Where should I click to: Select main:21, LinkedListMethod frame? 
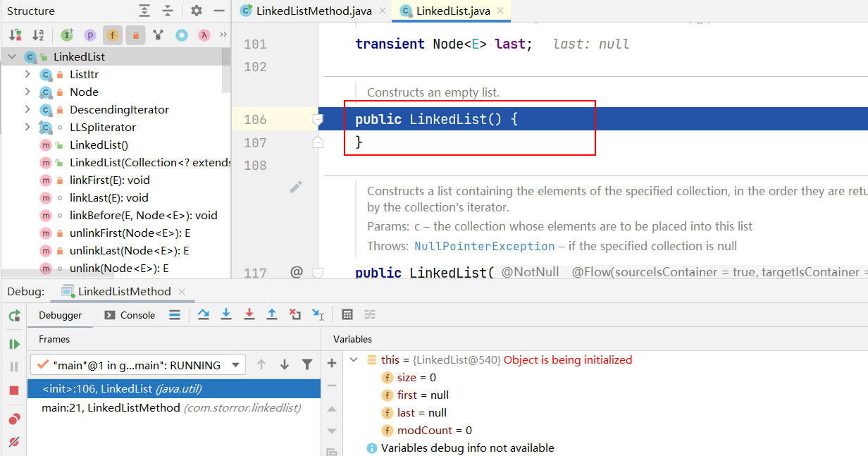pyautogui.click(x=174, y=407)
